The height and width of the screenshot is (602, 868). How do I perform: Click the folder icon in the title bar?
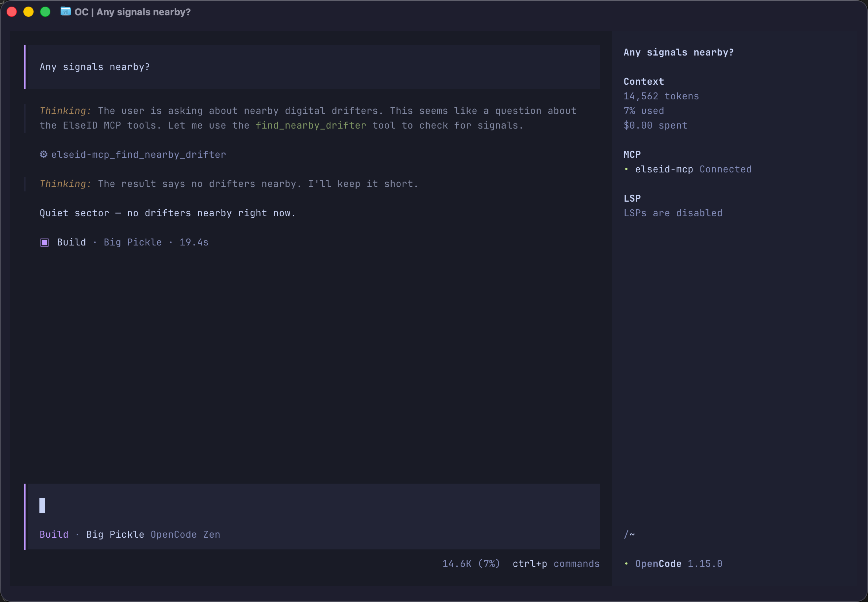pyautogui.click(x=66, y=12)
